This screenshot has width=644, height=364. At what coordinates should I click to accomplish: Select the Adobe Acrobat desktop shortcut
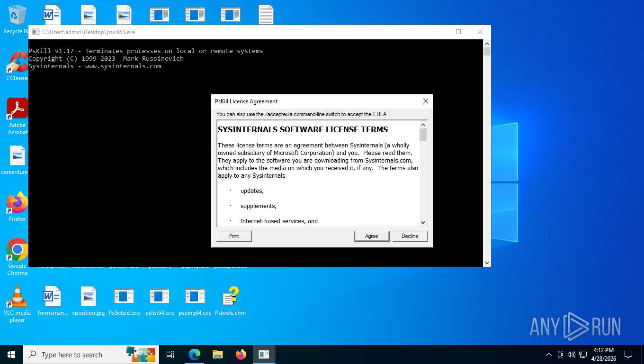pyautogui.click(x=17, y=117)
